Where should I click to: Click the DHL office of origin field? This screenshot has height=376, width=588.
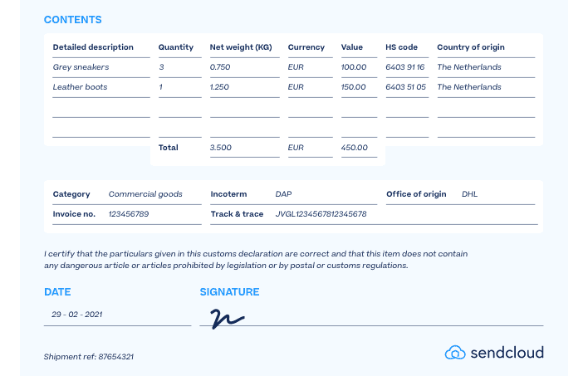(x=470, y=194)
